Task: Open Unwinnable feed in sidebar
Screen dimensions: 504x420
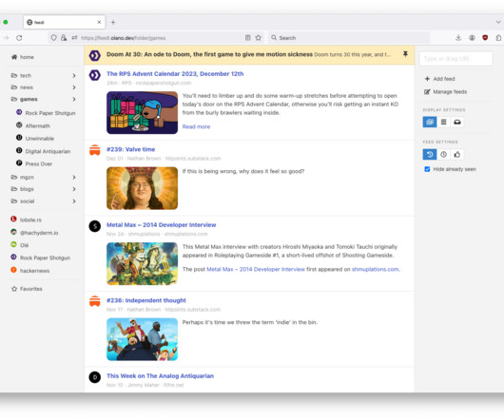Action: point(39,139)
